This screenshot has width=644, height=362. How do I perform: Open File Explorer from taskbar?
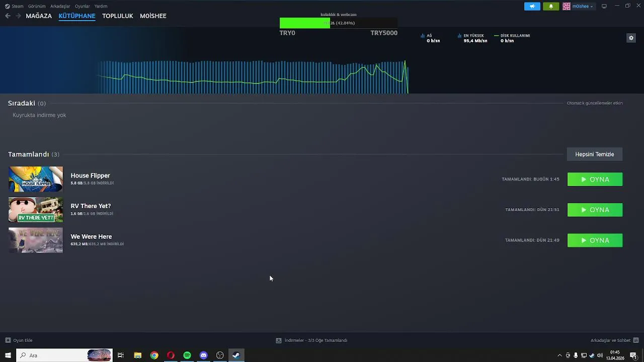(137, 355)
